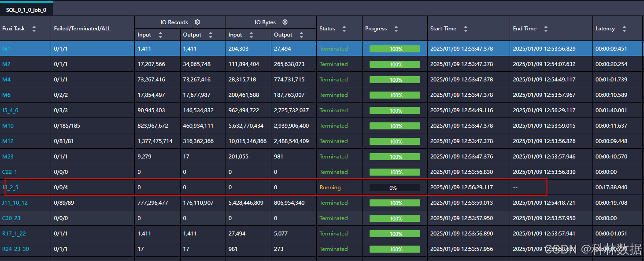Screen dimensions: 644x261
Task: Open Fuxi task C22_1 link
Action: point(10,172)
